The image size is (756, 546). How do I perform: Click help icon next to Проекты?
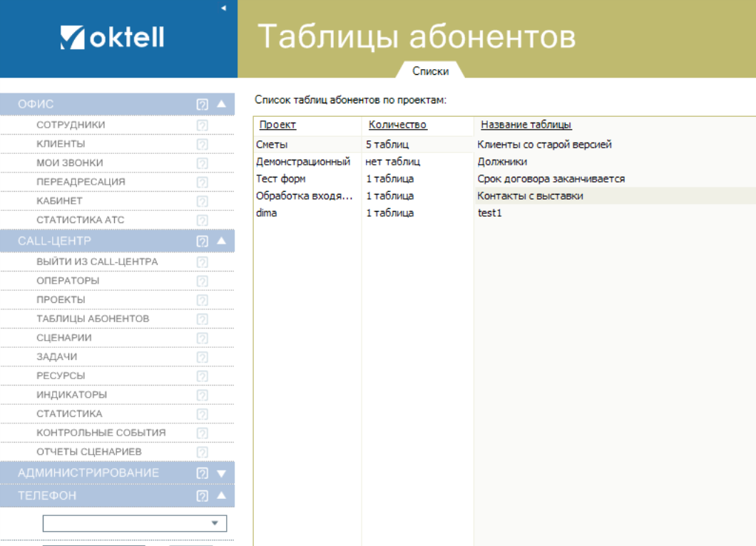point(202,300)
